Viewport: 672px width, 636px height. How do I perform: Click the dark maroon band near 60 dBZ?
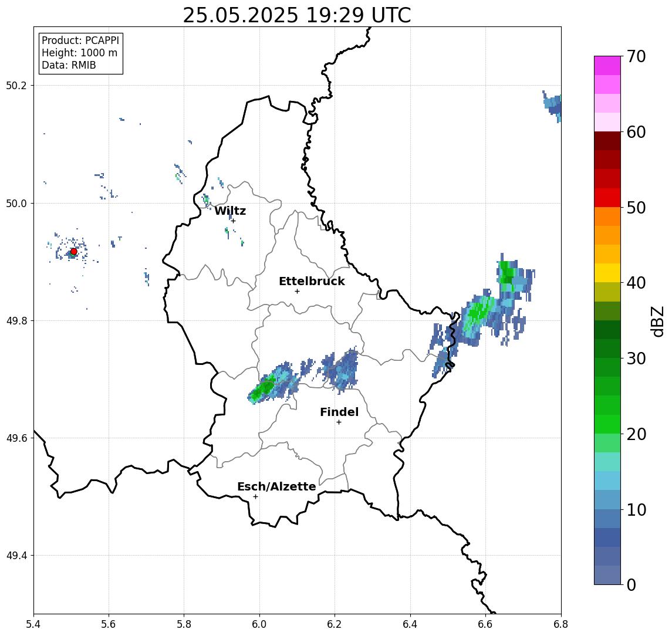pyautogui.click(x=607, y=141)
